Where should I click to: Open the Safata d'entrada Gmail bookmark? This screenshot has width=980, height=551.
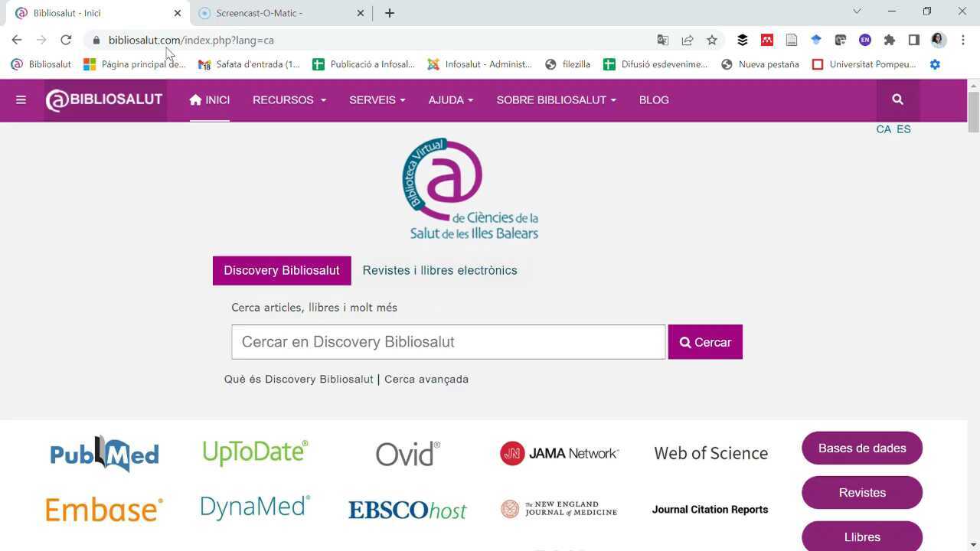pyautogui.click(x=249, y=64)
